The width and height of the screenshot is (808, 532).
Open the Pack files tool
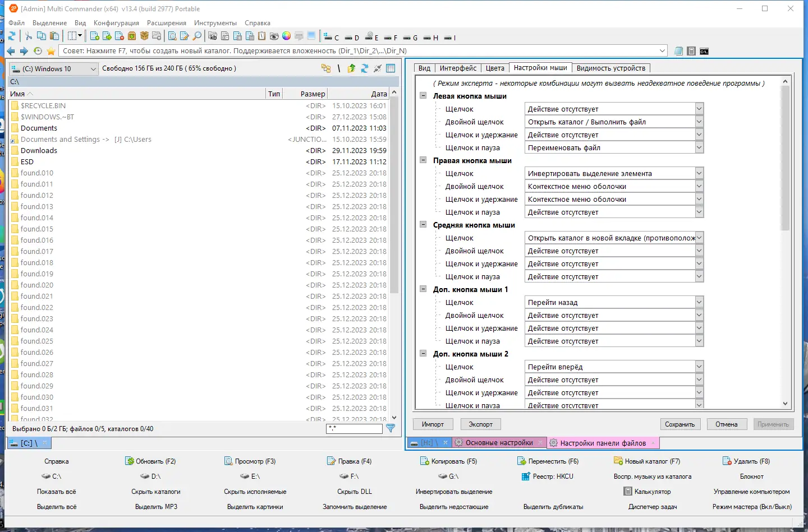pos(131,36)
